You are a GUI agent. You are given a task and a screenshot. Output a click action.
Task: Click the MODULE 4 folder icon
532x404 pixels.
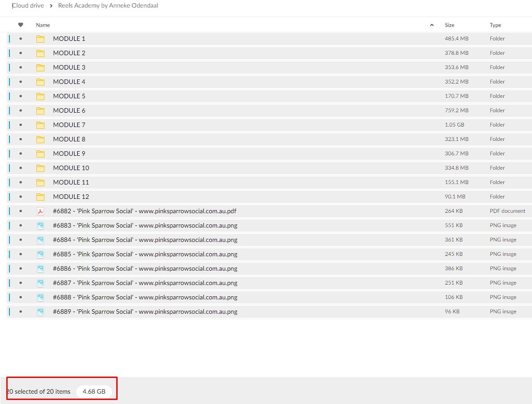[40, 82]
